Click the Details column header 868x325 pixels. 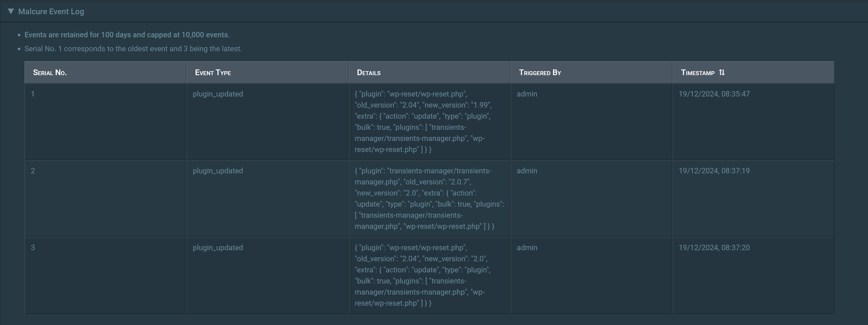tap(368, 73)
